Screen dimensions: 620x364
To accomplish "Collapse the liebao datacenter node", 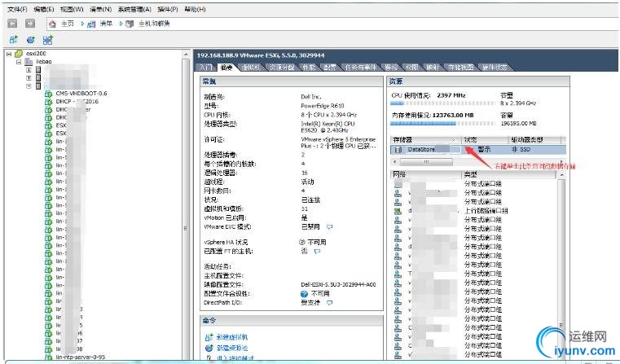I will click(19, 62).
